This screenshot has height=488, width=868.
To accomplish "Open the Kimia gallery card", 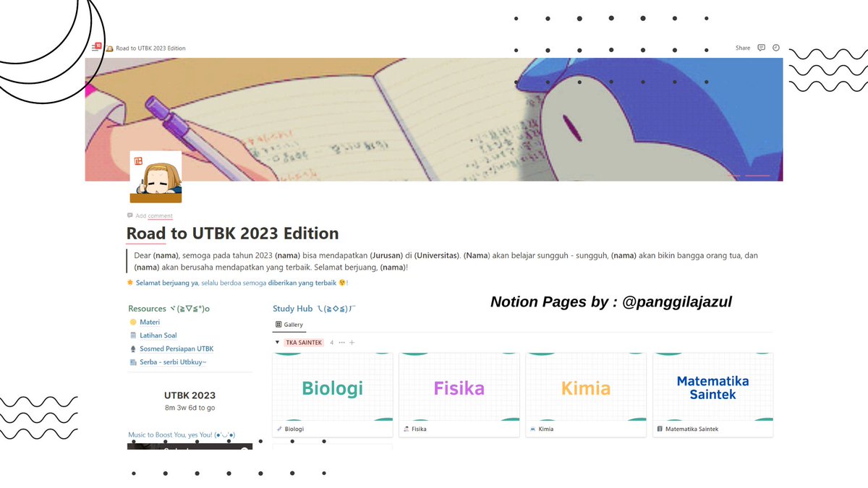I will (586, 395).
